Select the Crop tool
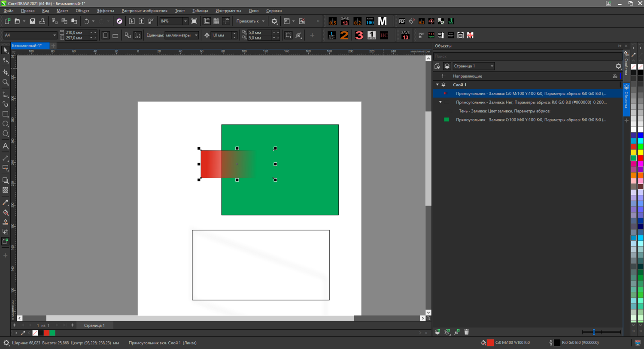 (6, 72)
